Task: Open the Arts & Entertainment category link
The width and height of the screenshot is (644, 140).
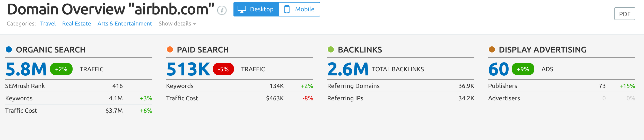Action: pyautogui.click(x=125, y=24)
